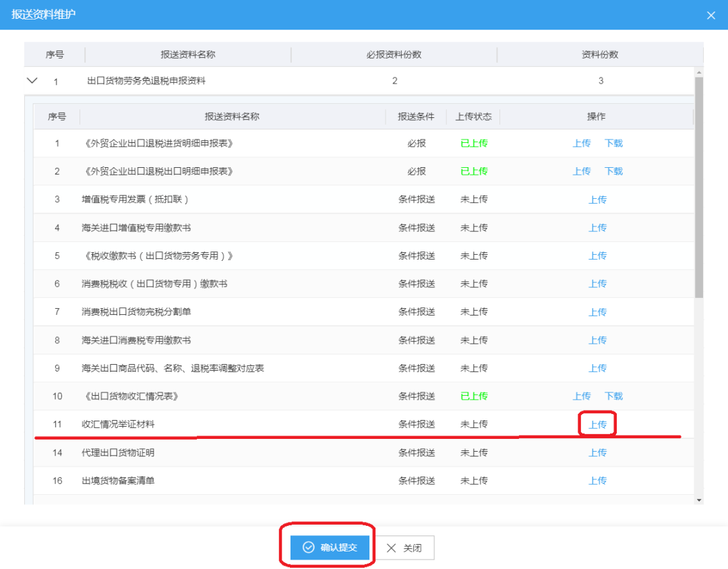This screenshot has height=569, width=728.
Task: Upload 《外贸企业出口退税出货明细申报表》
Action: point(581,171)
